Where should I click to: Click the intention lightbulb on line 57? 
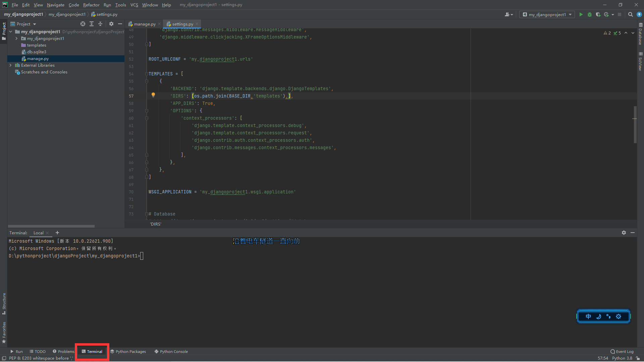point(153,95)
